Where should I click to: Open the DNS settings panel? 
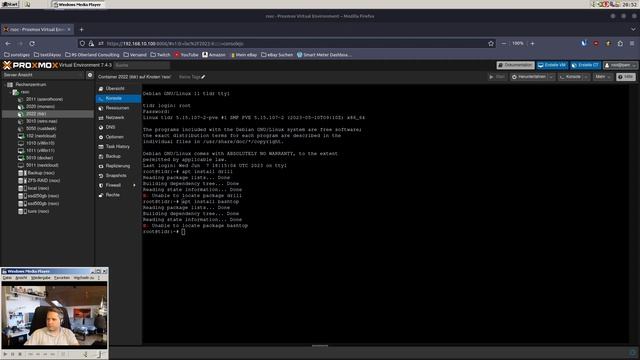(118, 127)
